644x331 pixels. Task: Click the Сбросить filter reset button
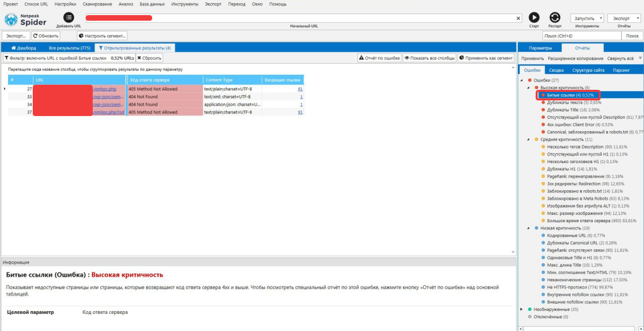(x=149, y=58)
